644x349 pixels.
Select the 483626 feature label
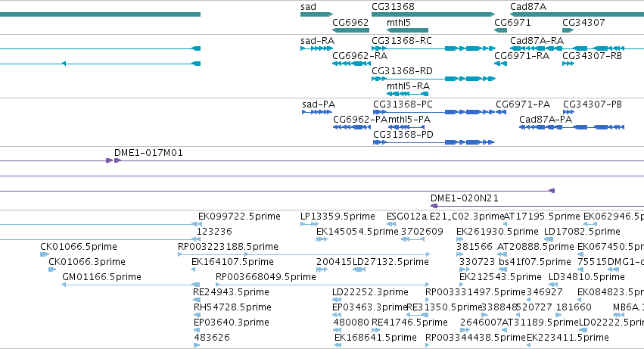click(x=212, y=338)
